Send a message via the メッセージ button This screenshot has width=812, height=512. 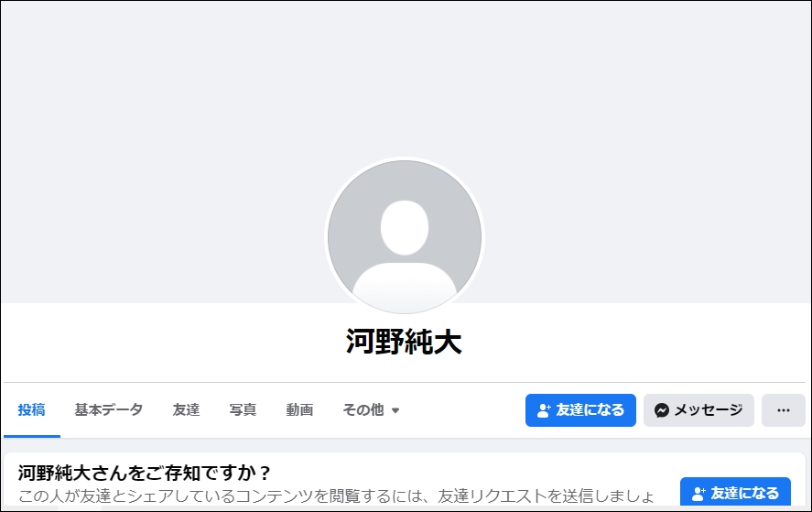pos(698,410)
